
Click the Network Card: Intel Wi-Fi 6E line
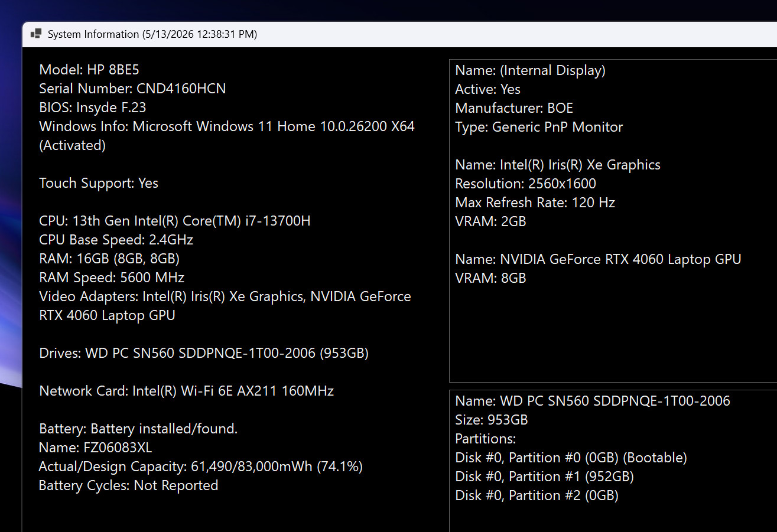pos(187,391)
